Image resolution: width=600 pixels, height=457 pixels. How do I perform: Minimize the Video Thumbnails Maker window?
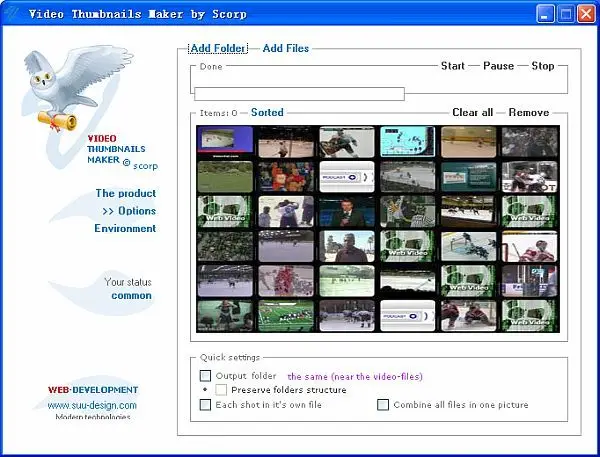coord(545,14)
